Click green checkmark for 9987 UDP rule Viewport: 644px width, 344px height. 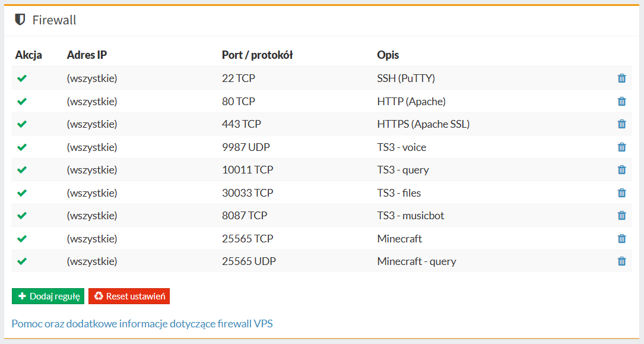[x=22, y=147]
